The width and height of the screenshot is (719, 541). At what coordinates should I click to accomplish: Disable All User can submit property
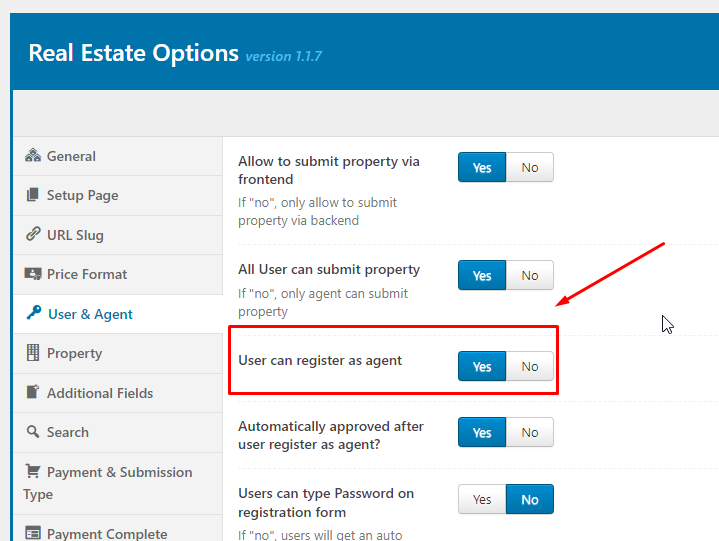(530, 276)
